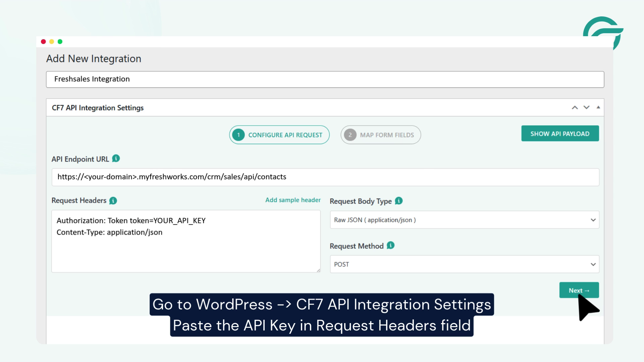Click the green maximize window dot
The height and width of the screenshot is (362, 644).
[x=60, y=42]
